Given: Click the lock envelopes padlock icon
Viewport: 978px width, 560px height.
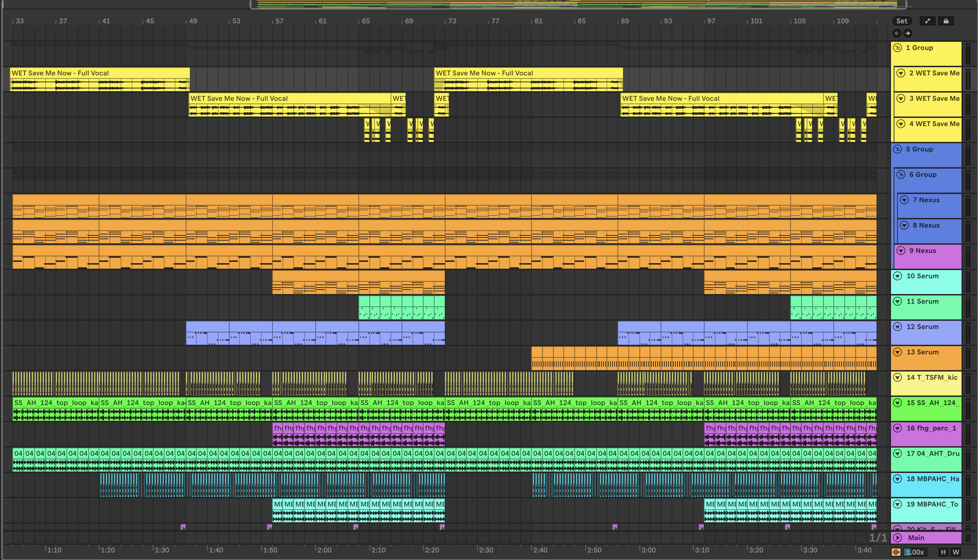Looking at the screenshot, I should (946, 21).
